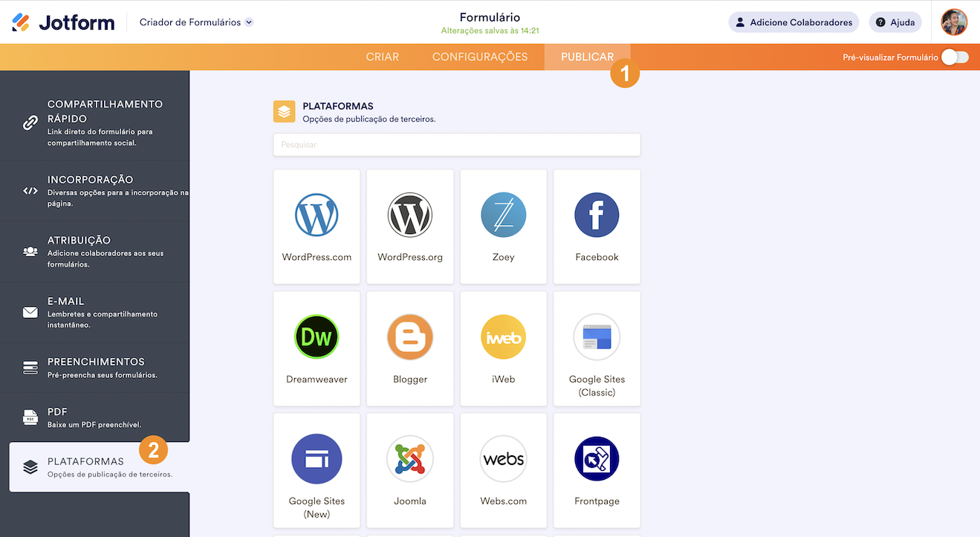Image resolution: width=980 pixels, height=537 pixels.
Task: Expand the Criador de Formulários dropdown
Action: (x=197, y=22)
